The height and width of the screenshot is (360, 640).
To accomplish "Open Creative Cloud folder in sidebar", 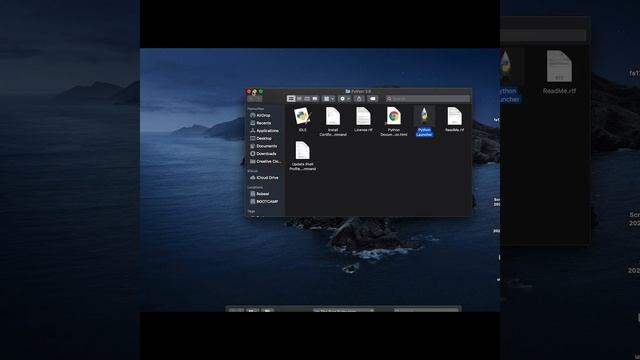I will (265, 162).
